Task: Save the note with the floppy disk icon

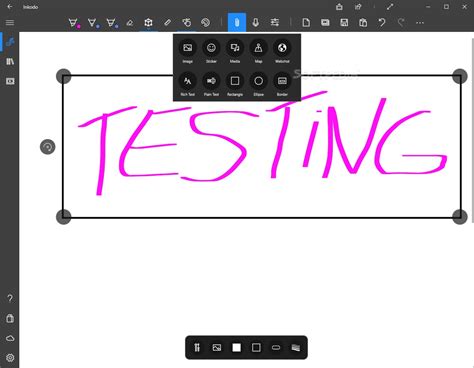Action: point(344,23)
